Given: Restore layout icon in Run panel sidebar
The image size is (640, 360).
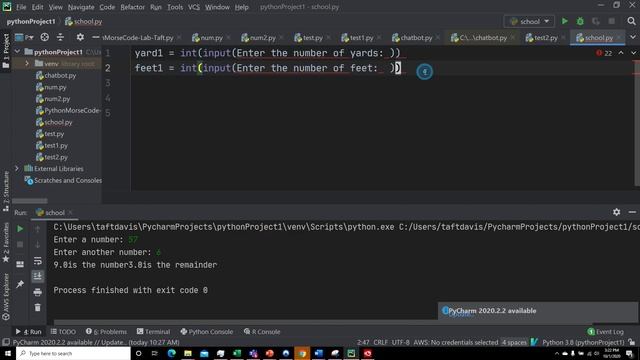Looking at the screenshot, I should pos(20,264).
